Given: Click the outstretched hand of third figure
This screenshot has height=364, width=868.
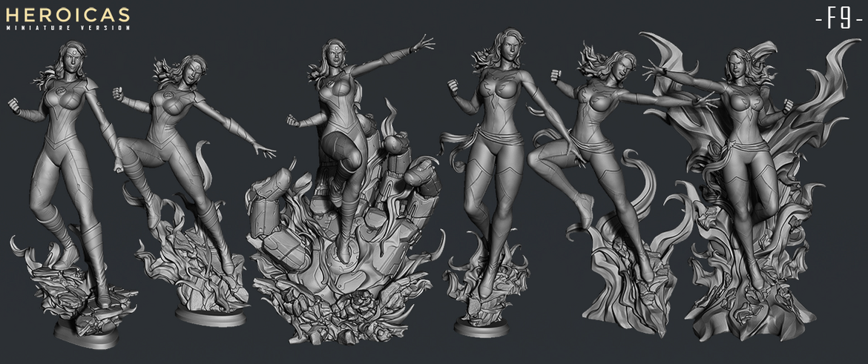Looking at the screenshot, I should [x=423, y=42].
